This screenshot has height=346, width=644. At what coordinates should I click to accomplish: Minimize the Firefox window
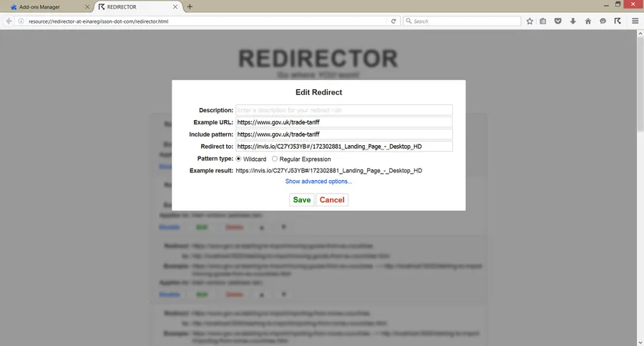click(x=606, y=5)
